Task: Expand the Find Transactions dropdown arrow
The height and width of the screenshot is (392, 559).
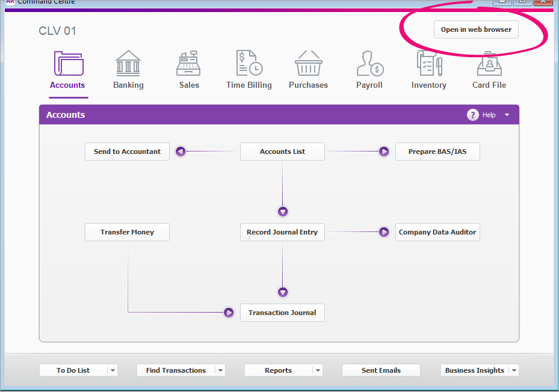Action: coord(220,370)
